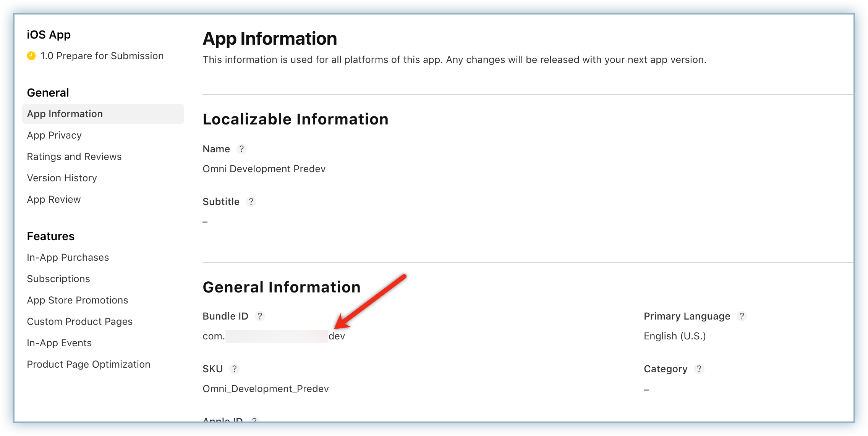
Task: Go to Custom Product Pages
Action: tap(80, 321)
